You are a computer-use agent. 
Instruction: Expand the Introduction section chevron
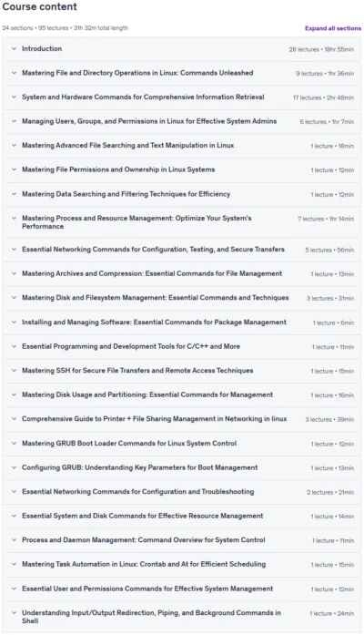[x=15, y=48]
